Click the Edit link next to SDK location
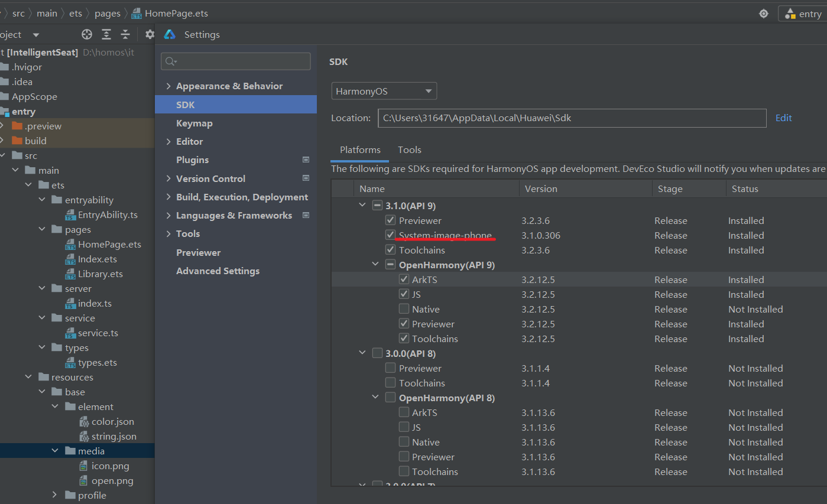 point(783,118)
